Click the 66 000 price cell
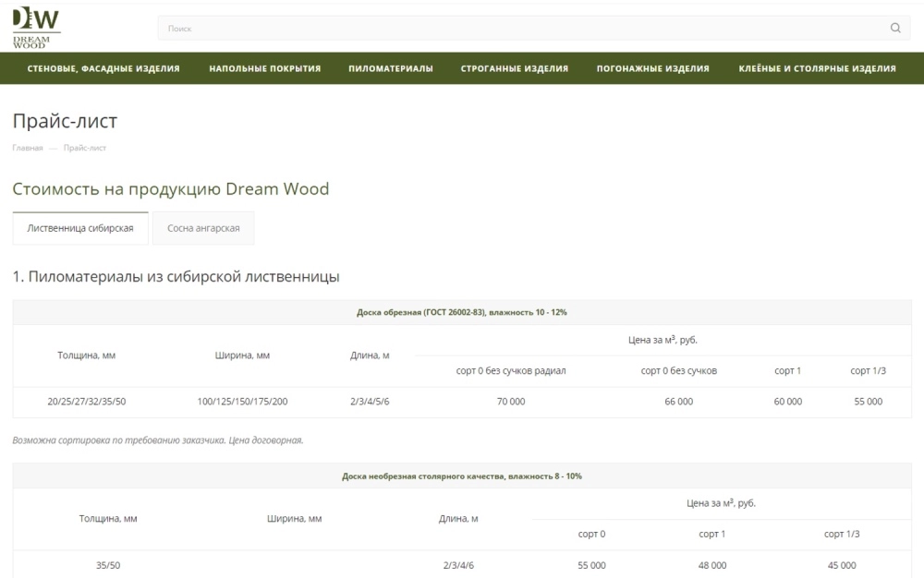This screenshot has width=924, height=578. (x=679, y=402)
